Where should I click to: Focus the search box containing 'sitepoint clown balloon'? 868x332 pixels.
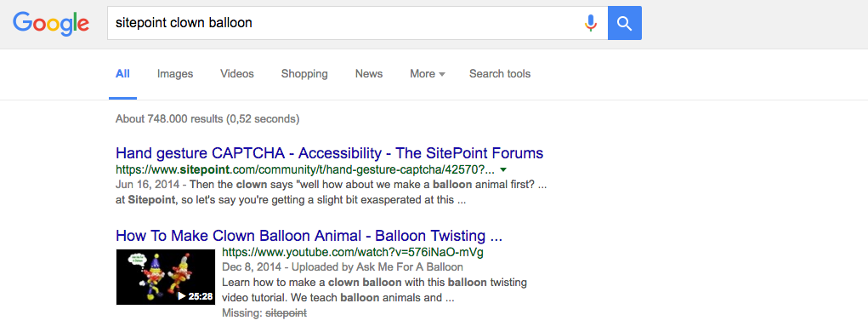pyautogui.click(x=357, y=23)
